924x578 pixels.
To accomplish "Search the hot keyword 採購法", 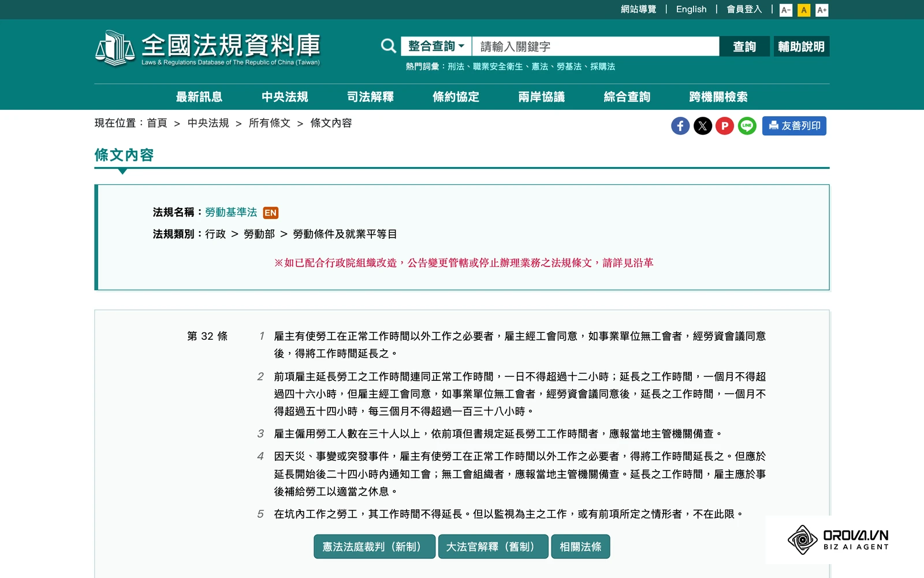I will coord(602,66).
